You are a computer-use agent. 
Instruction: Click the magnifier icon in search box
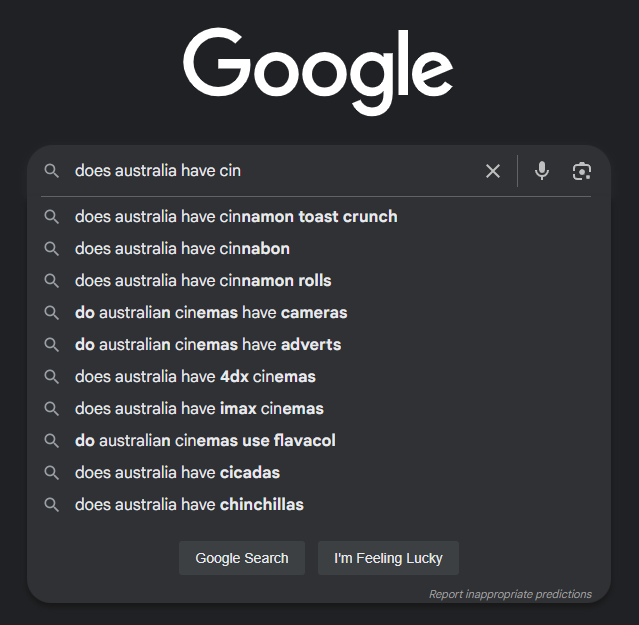52,171
